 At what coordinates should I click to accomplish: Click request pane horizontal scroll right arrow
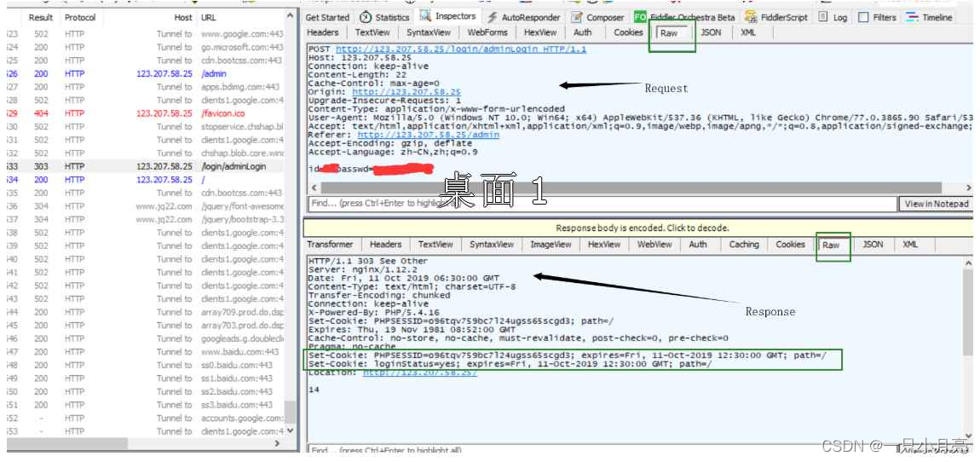coord(968,188)
